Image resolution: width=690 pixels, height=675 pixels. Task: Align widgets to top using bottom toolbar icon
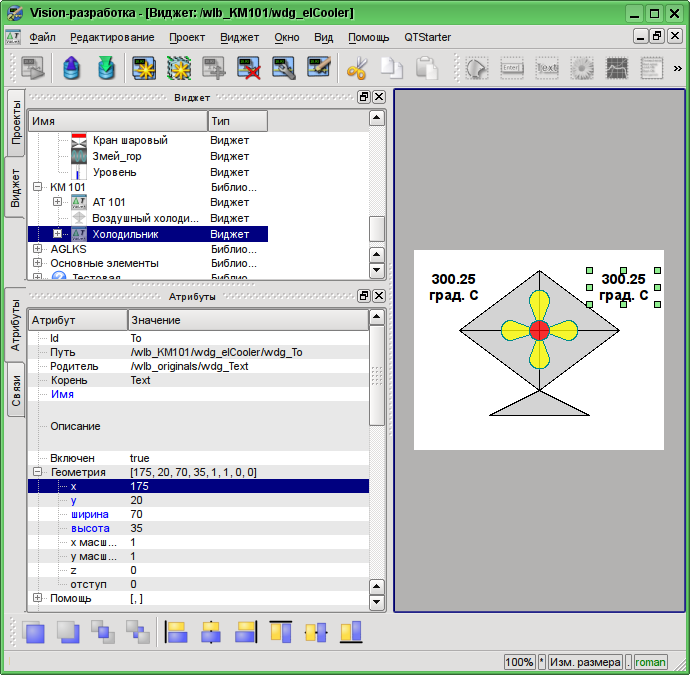pos(281,632)
